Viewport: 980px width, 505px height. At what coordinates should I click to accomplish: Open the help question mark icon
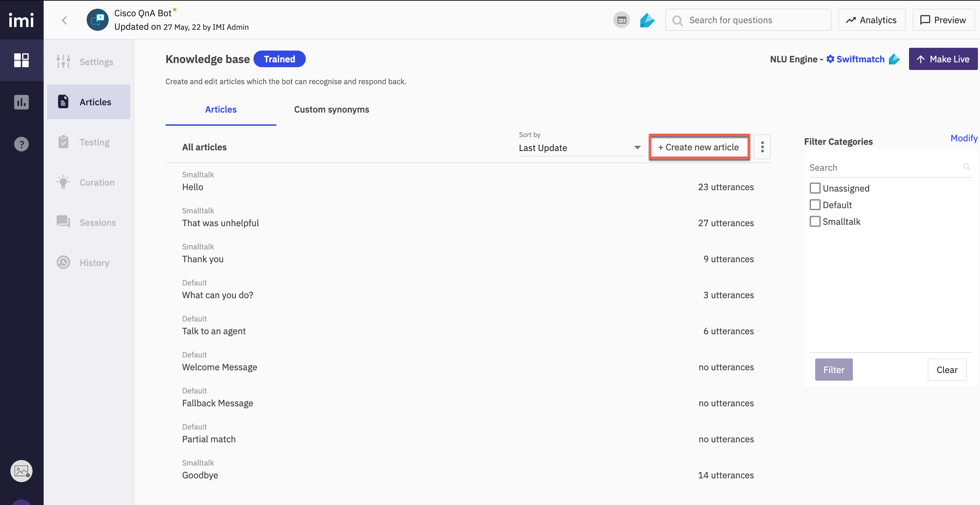[x=21, y=144]
